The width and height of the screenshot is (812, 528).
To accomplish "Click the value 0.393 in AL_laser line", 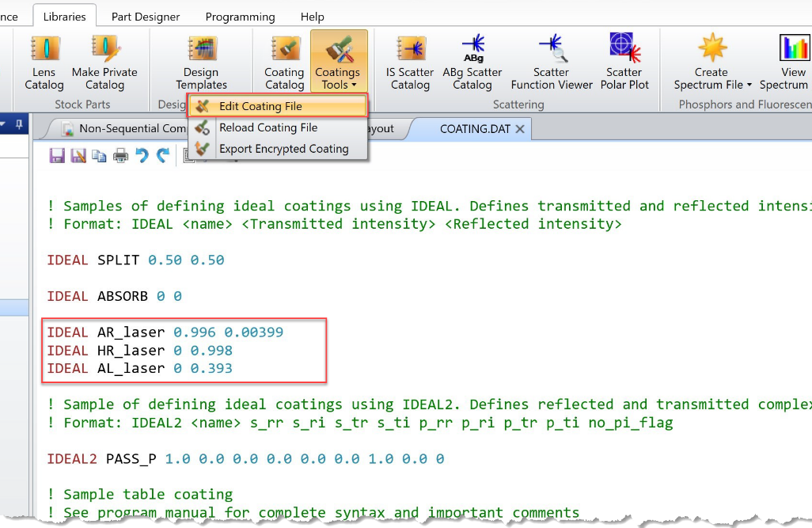I will (x=211, y=368).
